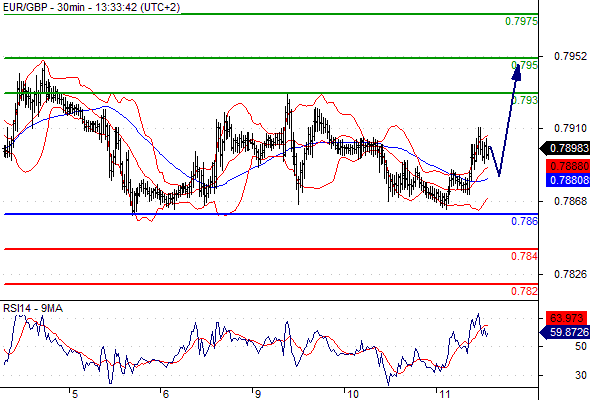Select the current price tag 0.78983

pos(565,148)
